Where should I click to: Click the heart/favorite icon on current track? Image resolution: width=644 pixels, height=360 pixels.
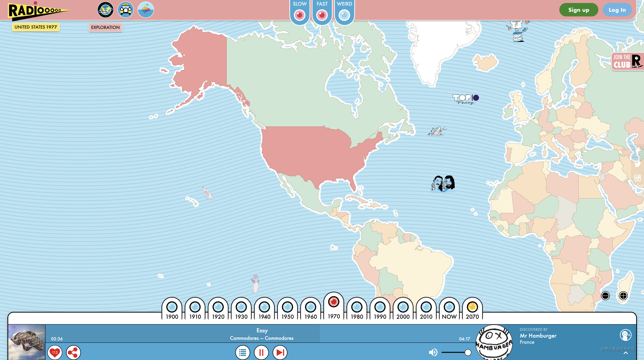coord(55,352)
